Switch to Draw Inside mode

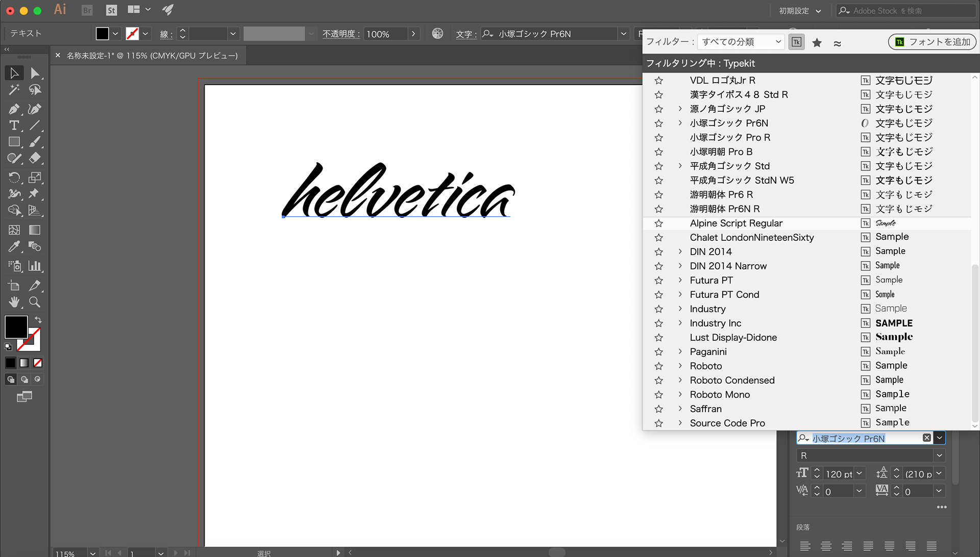(38, 379)
